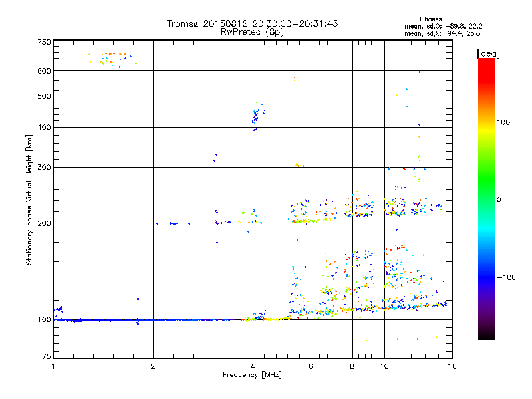The height and width of the screenshot is (399, 532).
Task: Click the 'RwPretec (8p)' subtitle
Action: tap(252, 32)
